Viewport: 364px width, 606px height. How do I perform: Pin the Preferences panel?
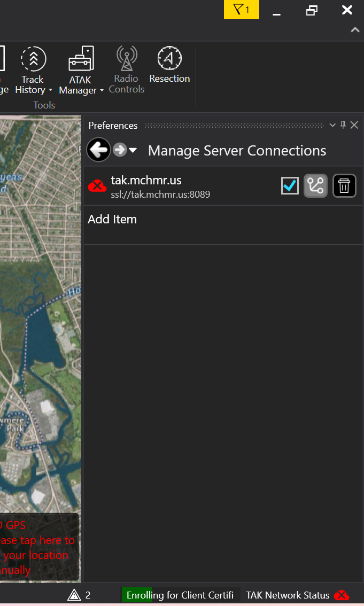pos(343,125)
